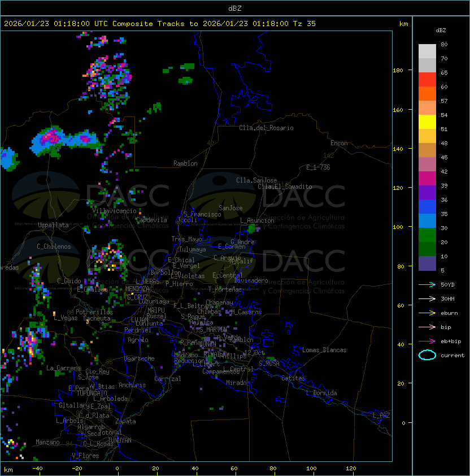The width and height of the screenshot is (470, 476).
Task: Click the G_CRUZ label on map
Action: tap(137, 297)
